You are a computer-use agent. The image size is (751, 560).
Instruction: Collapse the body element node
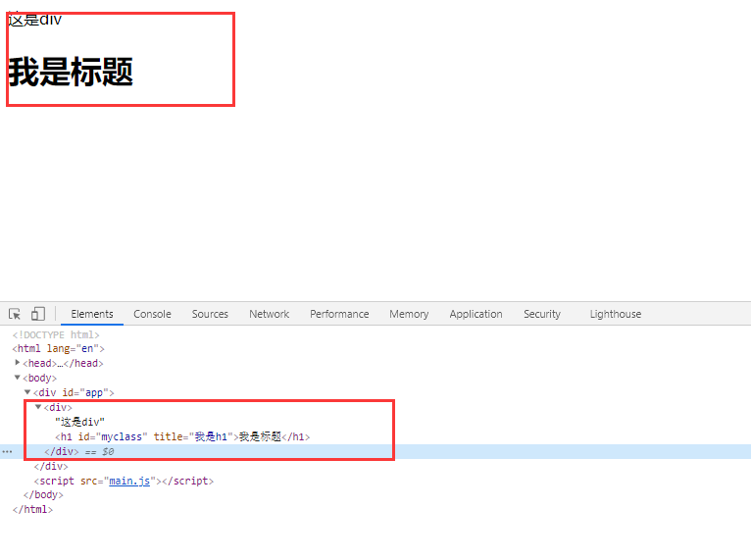coord(18,378)
